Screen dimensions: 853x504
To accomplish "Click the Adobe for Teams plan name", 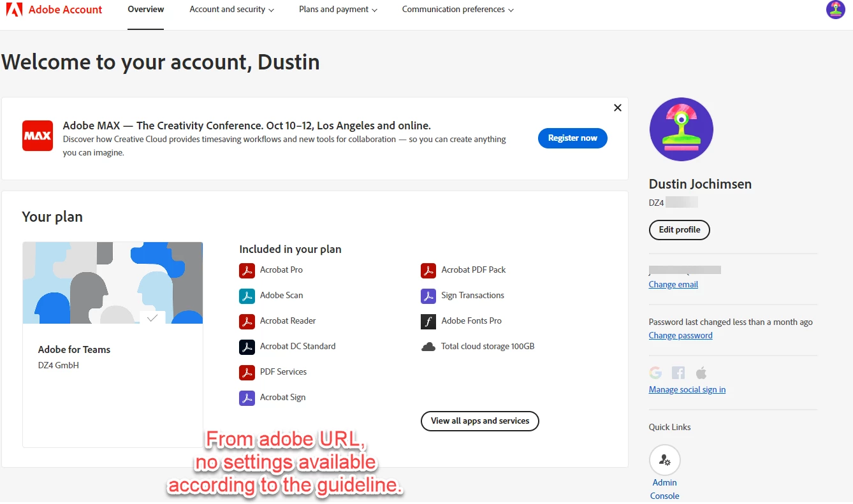I will tap(74, 350).
